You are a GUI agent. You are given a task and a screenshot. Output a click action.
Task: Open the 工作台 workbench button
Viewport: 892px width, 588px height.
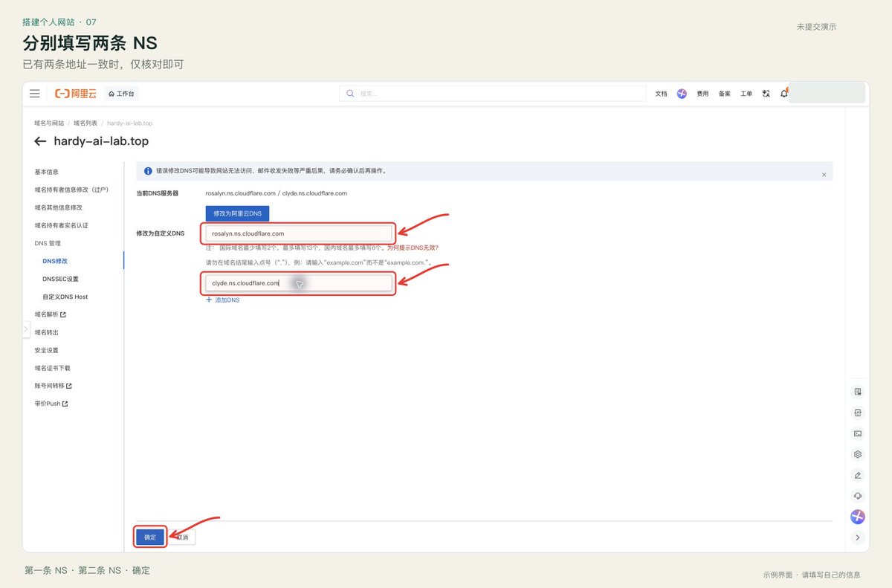(122, 94)
